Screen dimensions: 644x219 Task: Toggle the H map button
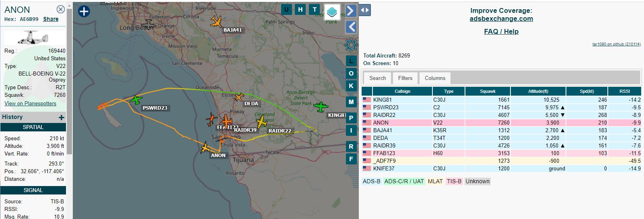[x=300, y=10]
